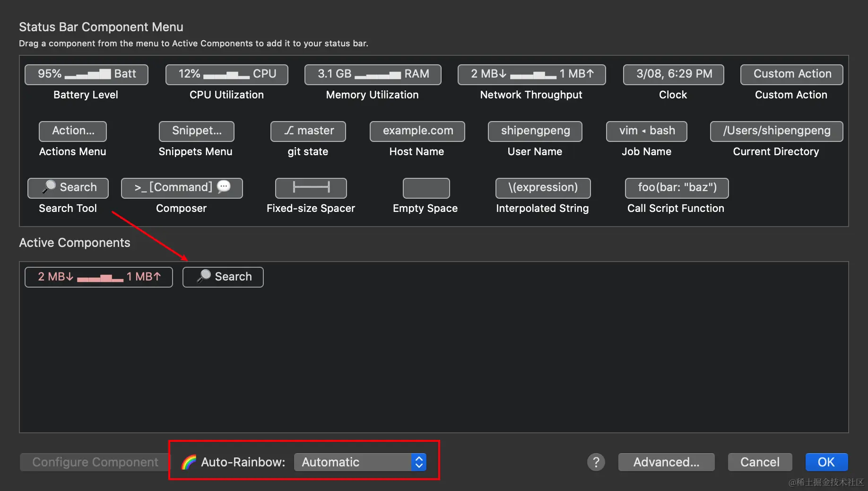Screen dimensions: 868x491
Task: Select the Custom Action component
Action: coord(792,74)
